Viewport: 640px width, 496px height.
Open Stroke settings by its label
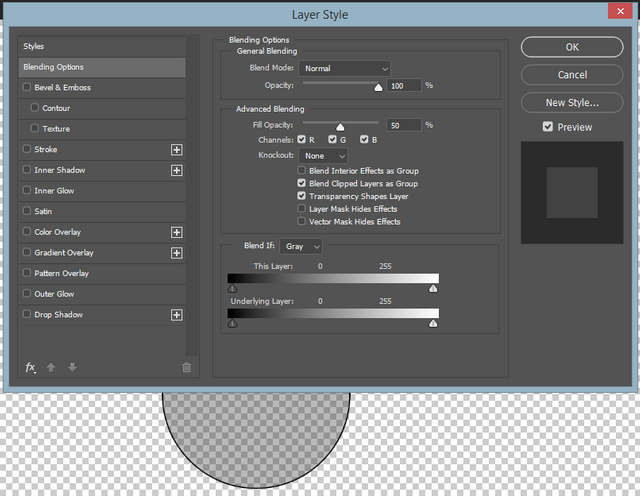pos(46,149)
